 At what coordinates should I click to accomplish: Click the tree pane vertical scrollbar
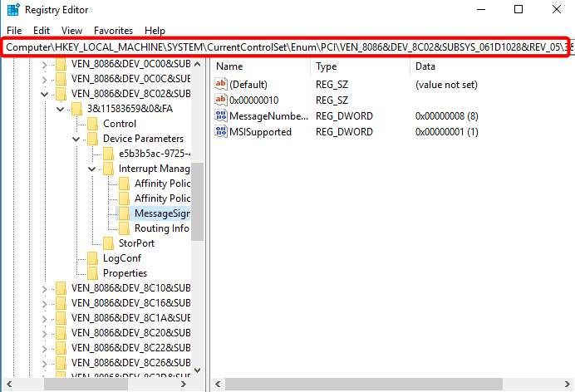[198, 208]
